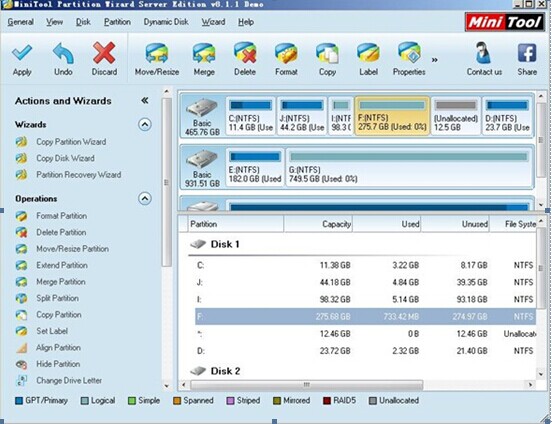The width and height of the screenshot is (552, 424).
Task: Select the D: row with 23.72 GB
Action: click(365, 351)
